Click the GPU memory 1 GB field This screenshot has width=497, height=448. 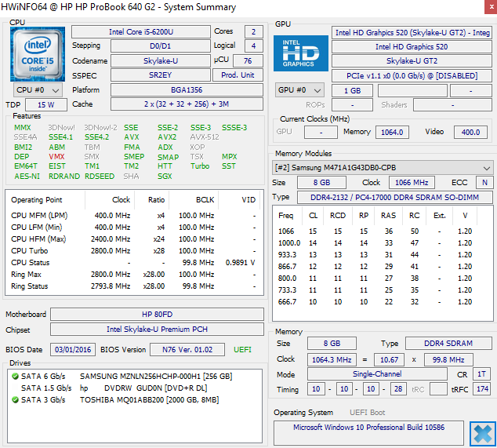[352, 91]
